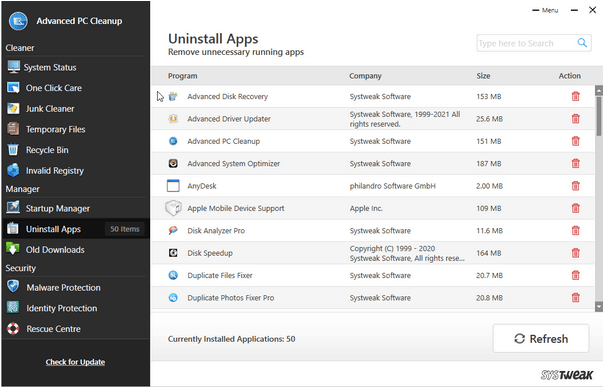Click trash icon for Advanced Driver Updater
The height and width of the screenshot is (390, 609).
pos(576,119)
